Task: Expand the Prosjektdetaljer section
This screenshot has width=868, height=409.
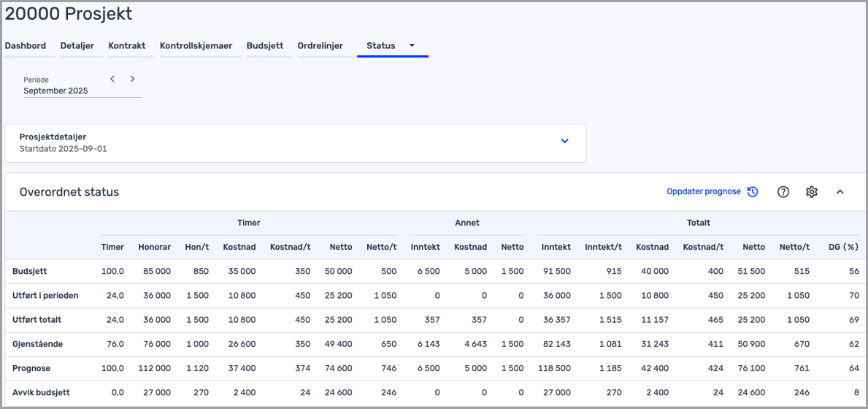Action: coord(564,141)
